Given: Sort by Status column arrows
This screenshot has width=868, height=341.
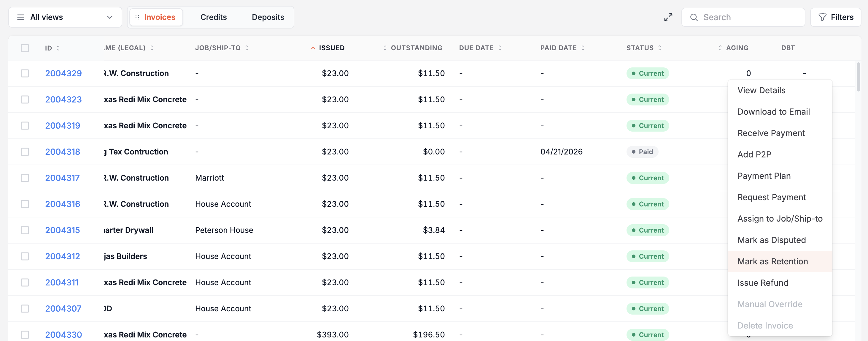Looking at the screenshot, I should [660, 48].
